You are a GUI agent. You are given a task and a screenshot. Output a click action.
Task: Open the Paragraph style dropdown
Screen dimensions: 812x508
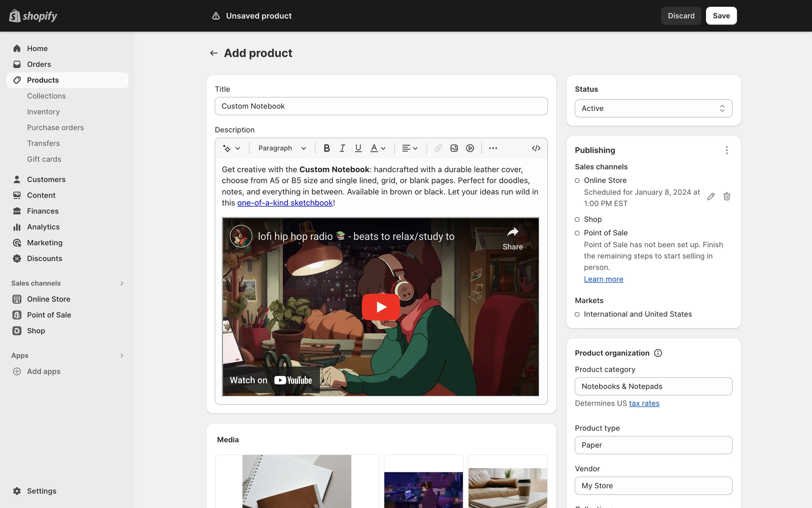point(282,148)
